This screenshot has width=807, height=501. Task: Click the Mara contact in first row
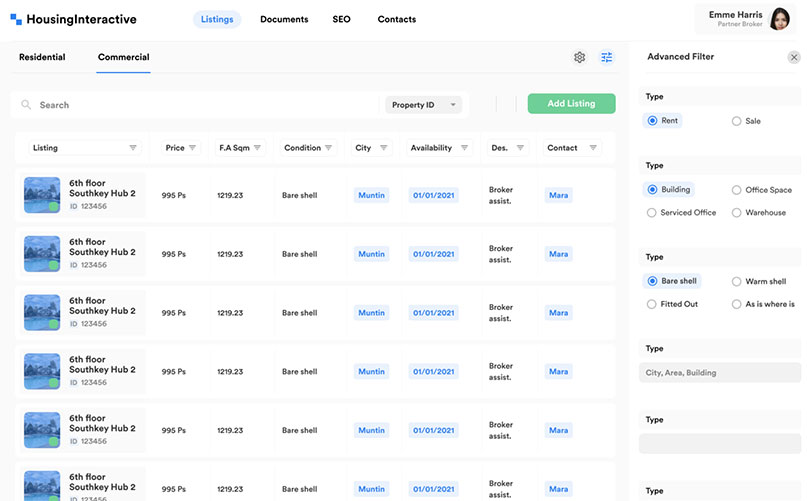point(558,196)
